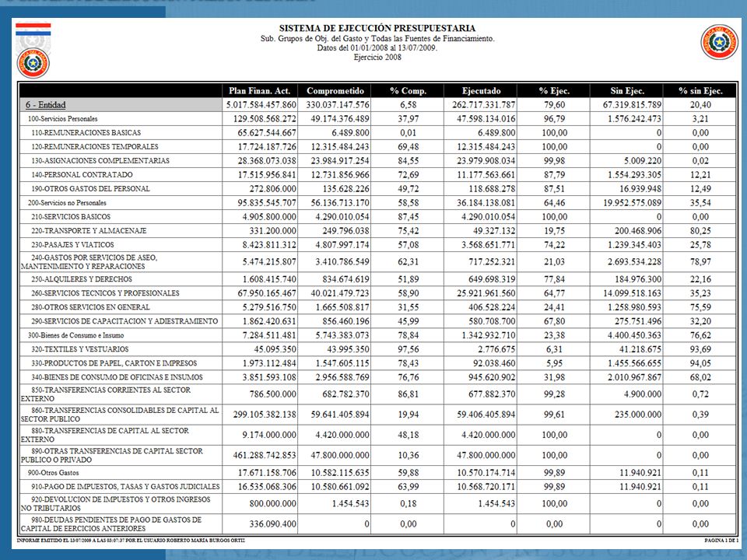
Task: Click the circular coat of arms emblem below the flag
Action: coord(33,63)
